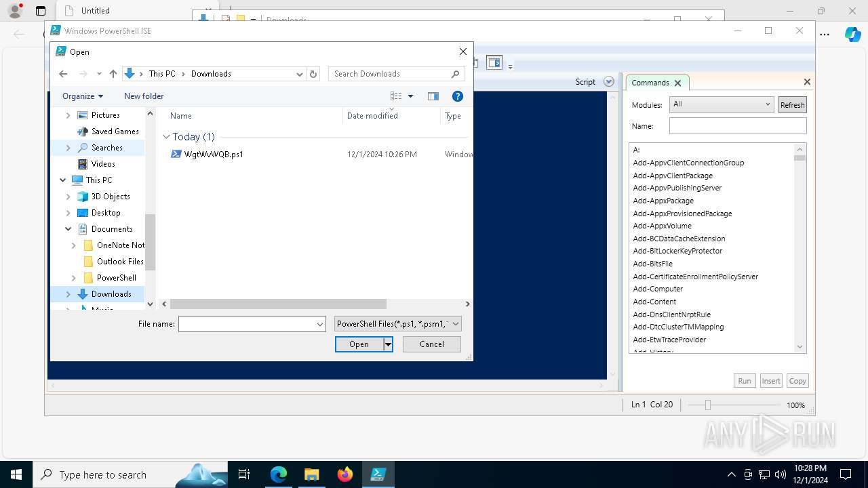Select Downloads in navigation tree

pos(111,294)
